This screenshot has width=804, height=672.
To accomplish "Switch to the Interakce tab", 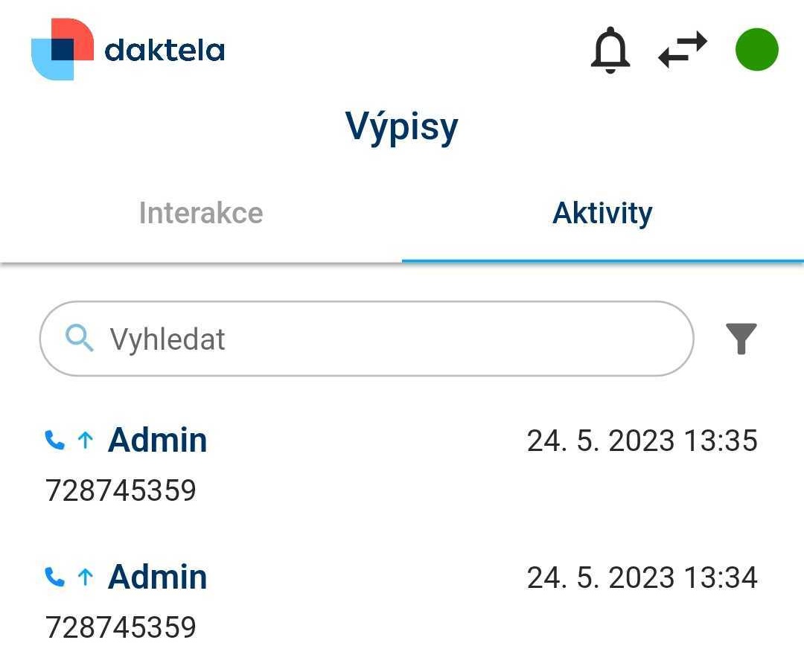I will pyautogui.click(x=201, y=214).
